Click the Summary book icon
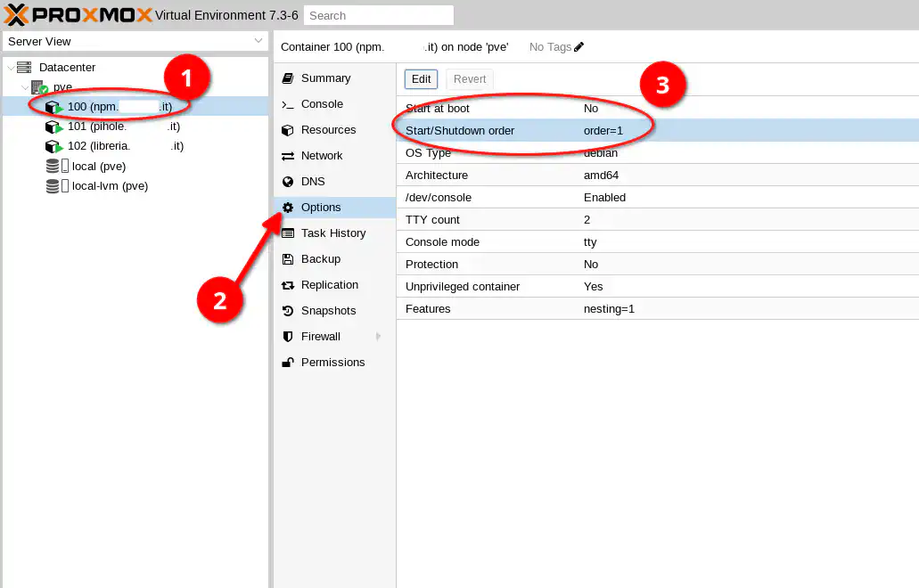The image size is (919, 588). [x=288, y=78]
